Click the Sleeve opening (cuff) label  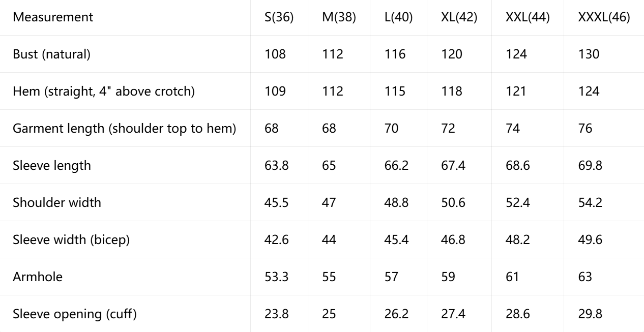pos(75,314)
